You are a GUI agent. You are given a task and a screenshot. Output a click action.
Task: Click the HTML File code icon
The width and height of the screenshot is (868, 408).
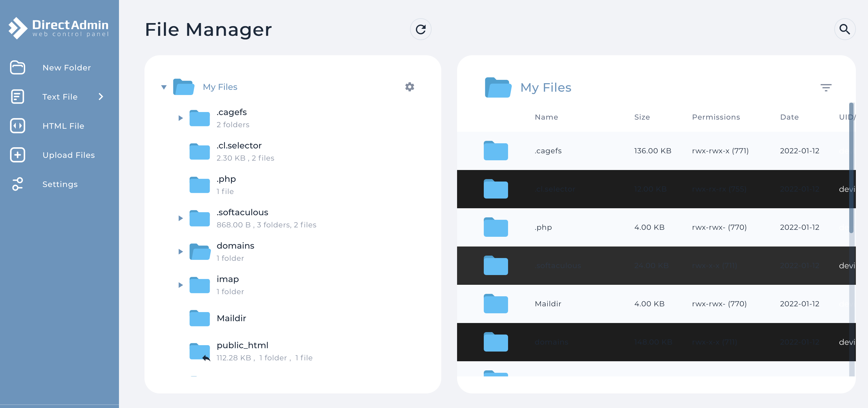point(18,126)
